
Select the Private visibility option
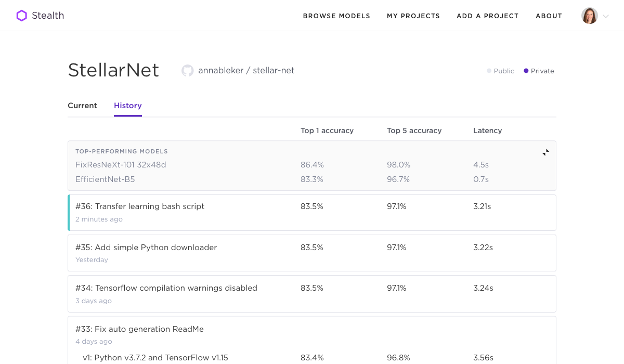pyautogui.click(x=539, y=71)
